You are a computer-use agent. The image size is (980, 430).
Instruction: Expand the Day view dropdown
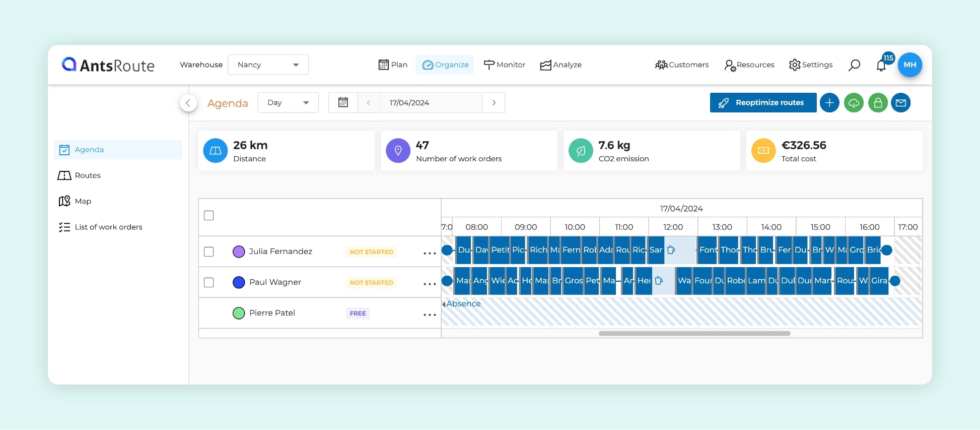coord(288,103)
